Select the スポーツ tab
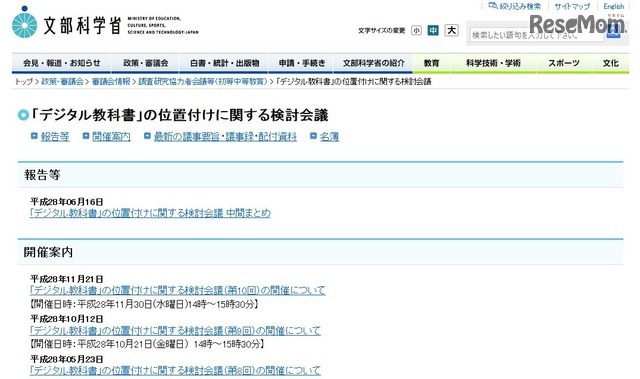This screenshot has height=379, width=640. 564,63
